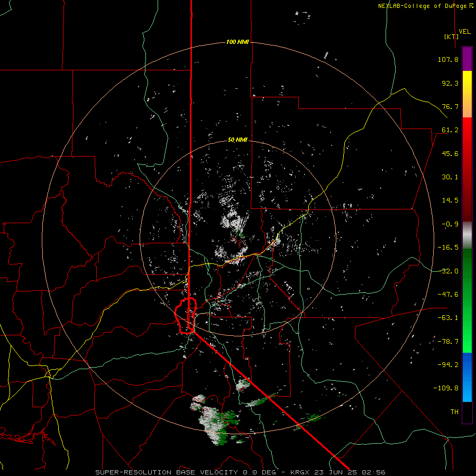The width and height of the screenshot is (476, 476).
Task: Click the -63.1 velocity legend value
Action: [x=448, y=318]
